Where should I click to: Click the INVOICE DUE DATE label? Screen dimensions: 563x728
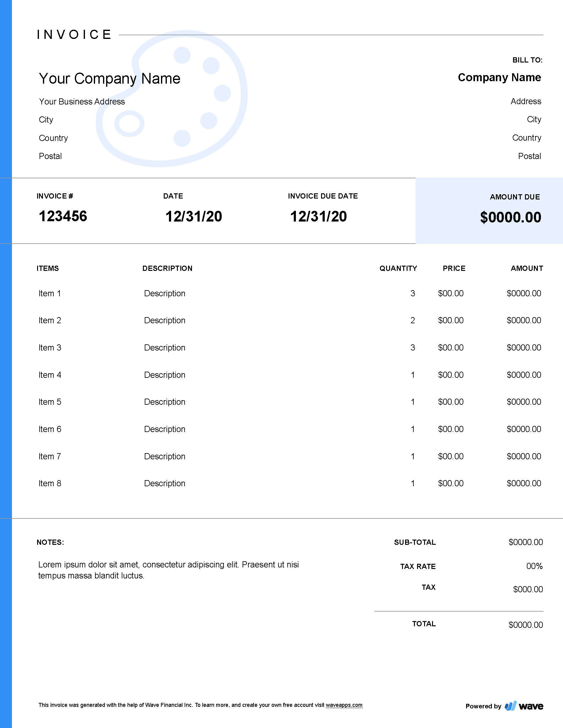click(323, 196)
